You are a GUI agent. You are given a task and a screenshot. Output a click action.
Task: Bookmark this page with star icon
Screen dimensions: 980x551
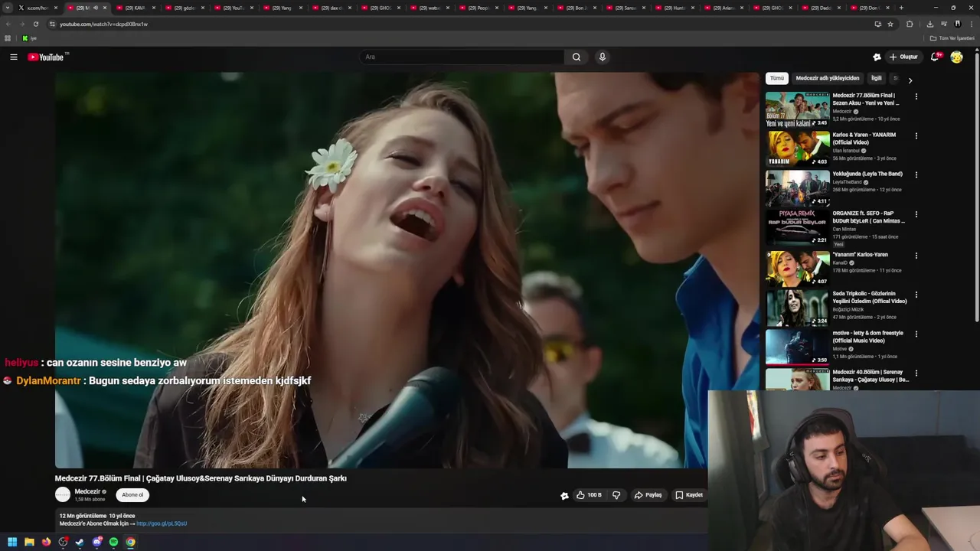(x=890, y=24)
